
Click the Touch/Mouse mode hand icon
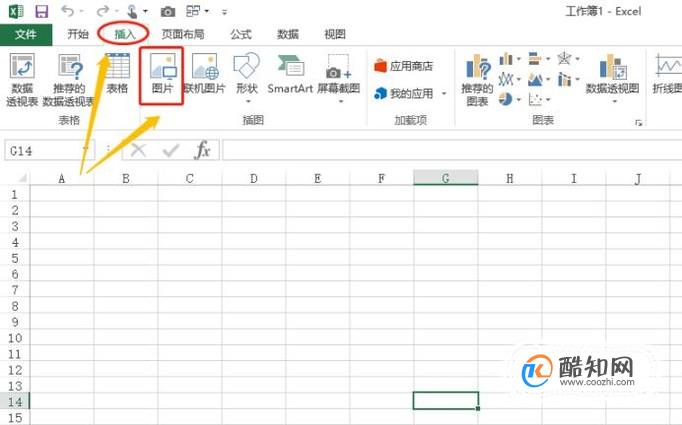click(132, 11)
